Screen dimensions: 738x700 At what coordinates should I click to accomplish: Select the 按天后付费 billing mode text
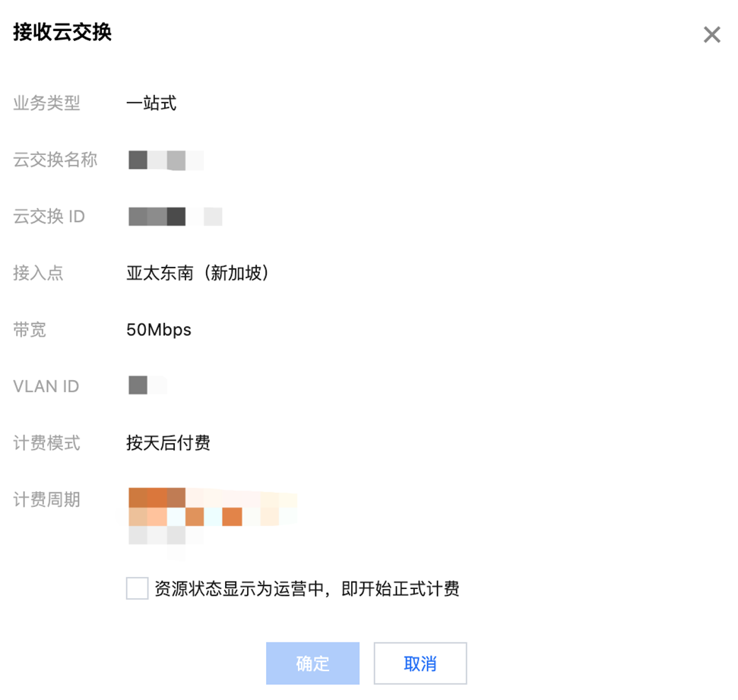tap(168, 443)
